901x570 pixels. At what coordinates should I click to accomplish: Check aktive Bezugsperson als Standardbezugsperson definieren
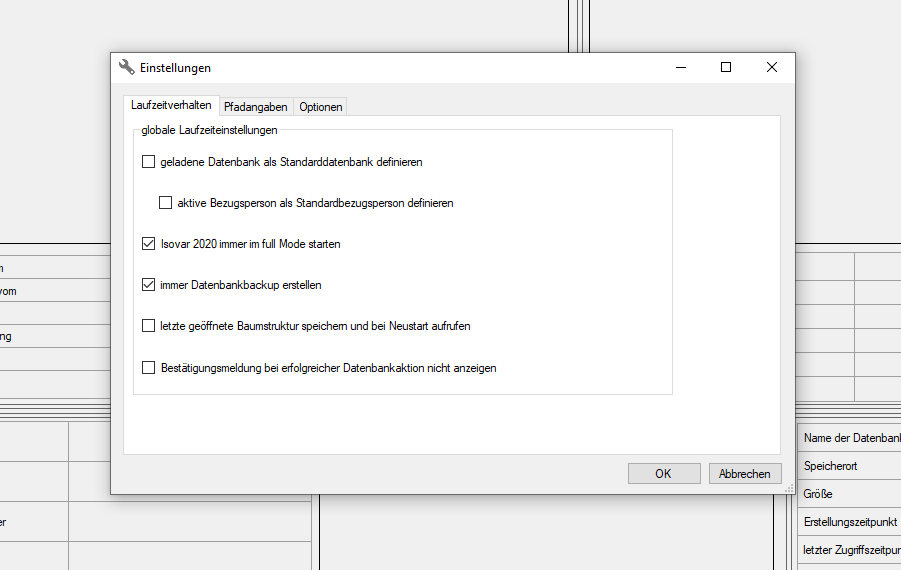166,203
